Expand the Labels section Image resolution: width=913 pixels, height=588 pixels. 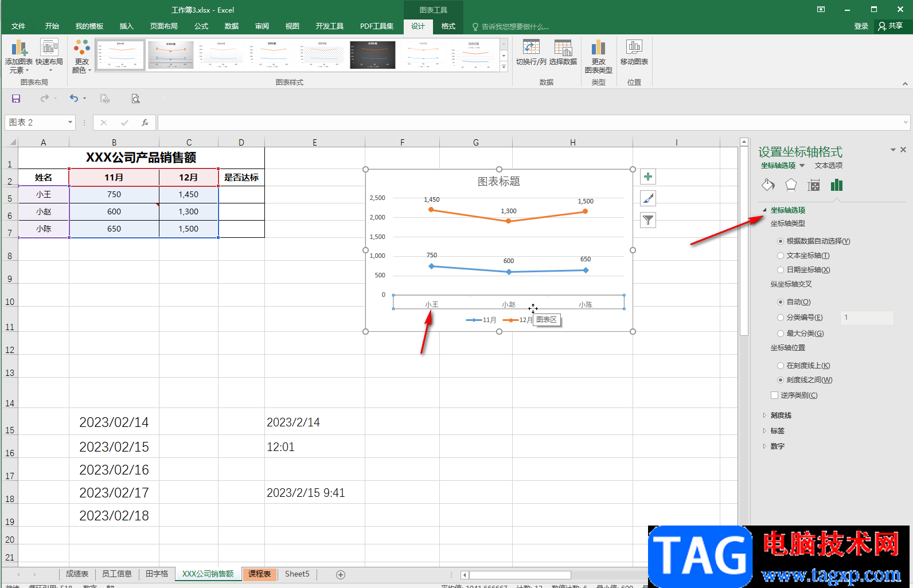[x=764, y=431]
